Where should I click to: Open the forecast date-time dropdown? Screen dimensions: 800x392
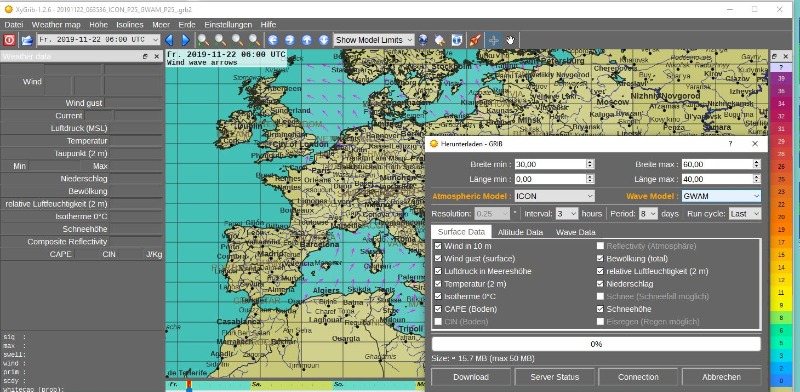[99, 40]
